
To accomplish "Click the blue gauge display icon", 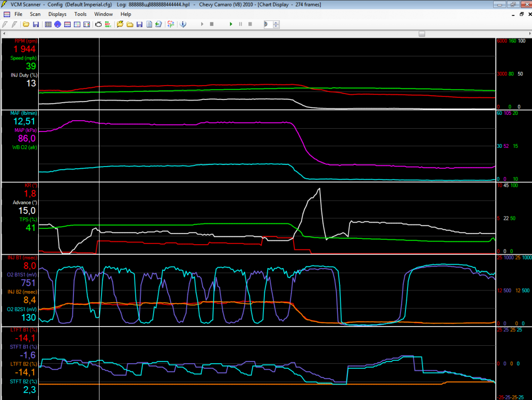I will click(x=57, y=24).
